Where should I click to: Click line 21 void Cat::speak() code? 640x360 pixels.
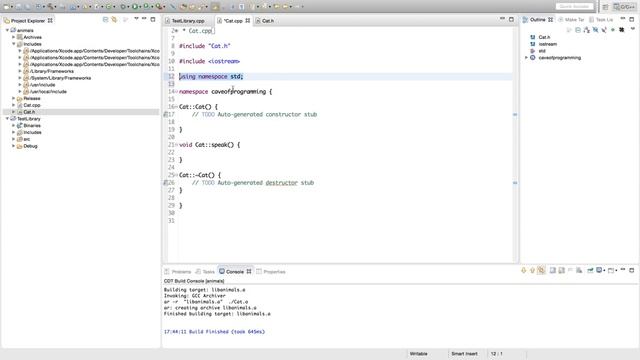[x=210, y=145]
